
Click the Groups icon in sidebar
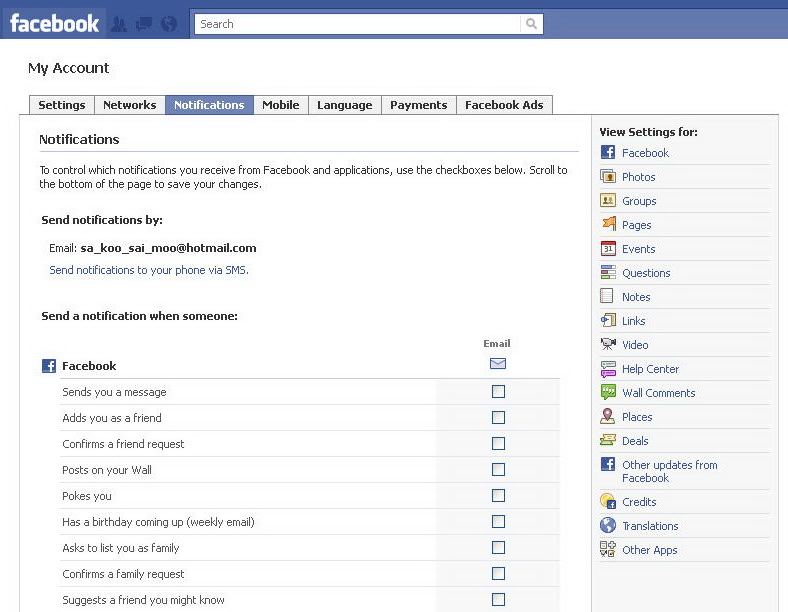[x=608, y=200]
